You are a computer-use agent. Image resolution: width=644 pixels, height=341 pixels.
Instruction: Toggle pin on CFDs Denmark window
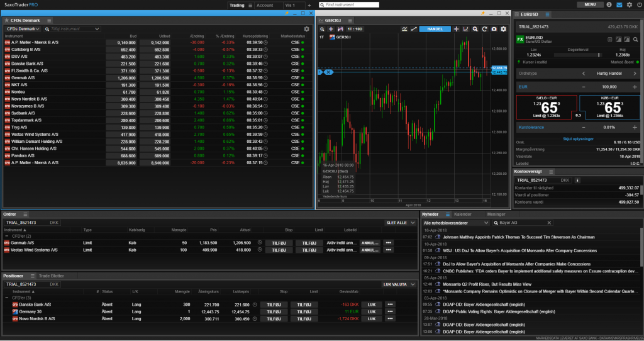click(x=287, y=14)
